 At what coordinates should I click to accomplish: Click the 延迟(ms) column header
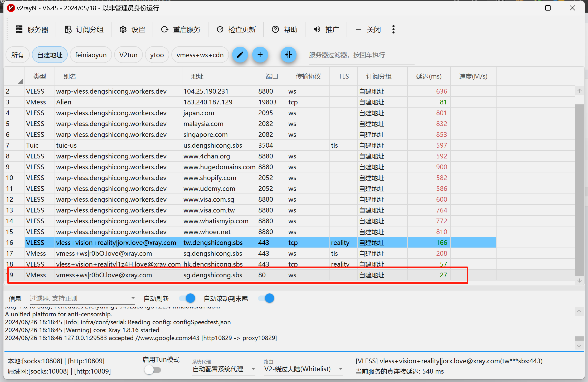point(429,76)
